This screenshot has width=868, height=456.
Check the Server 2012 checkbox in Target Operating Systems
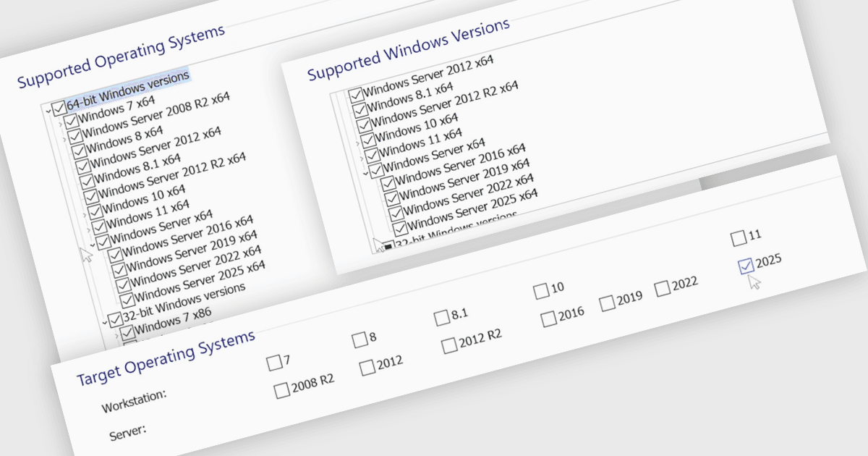(367, 367)
